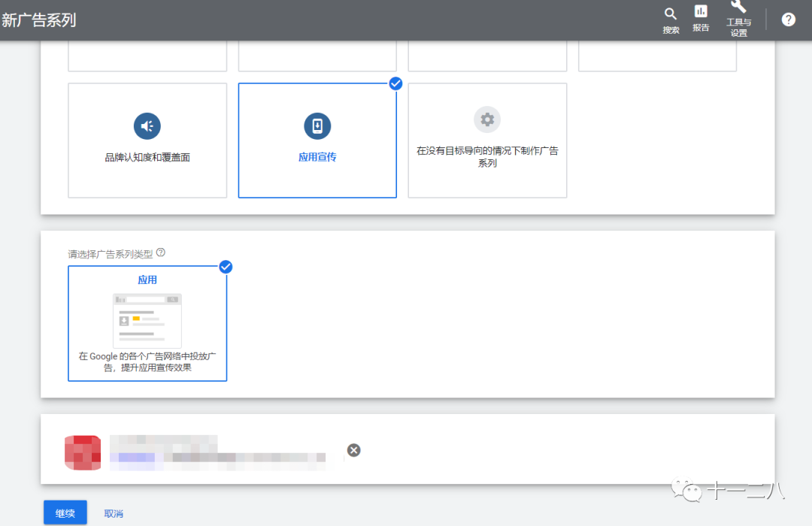Remove the selected app with the X
812x526 pixels.
pyautogui.click(x=353, y=450)
